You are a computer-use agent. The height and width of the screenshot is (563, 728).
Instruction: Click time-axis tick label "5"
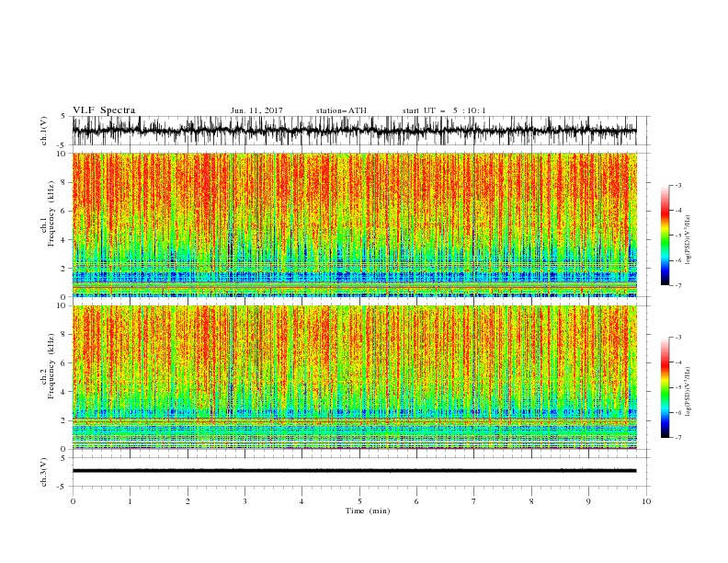[359, 501]
